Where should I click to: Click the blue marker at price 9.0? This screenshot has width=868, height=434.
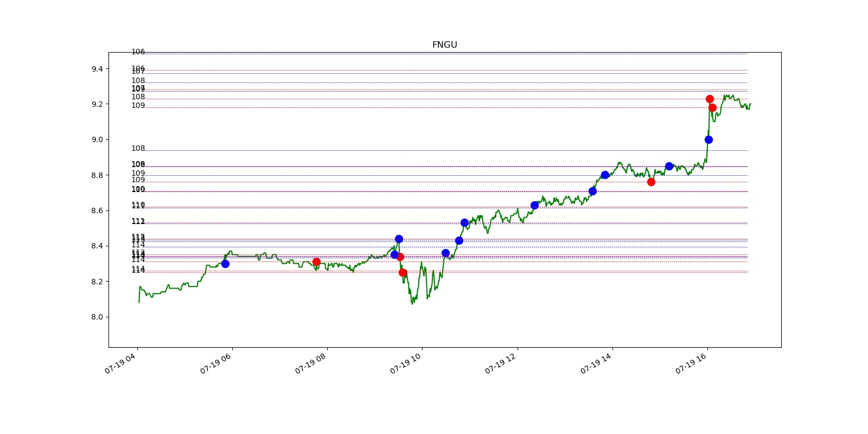[709, 139]
